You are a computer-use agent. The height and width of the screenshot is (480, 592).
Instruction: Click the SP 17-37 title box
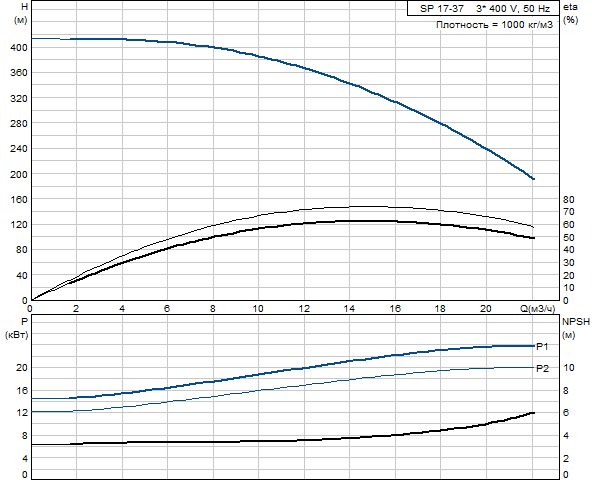pos(483,8)
